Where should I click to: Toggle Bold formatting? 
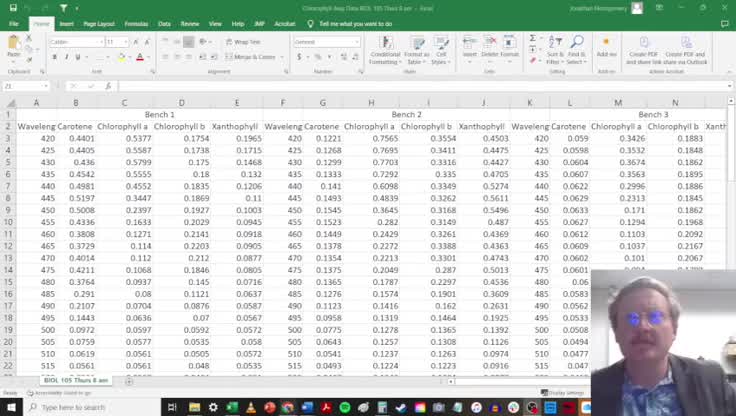tap(53, 57)
